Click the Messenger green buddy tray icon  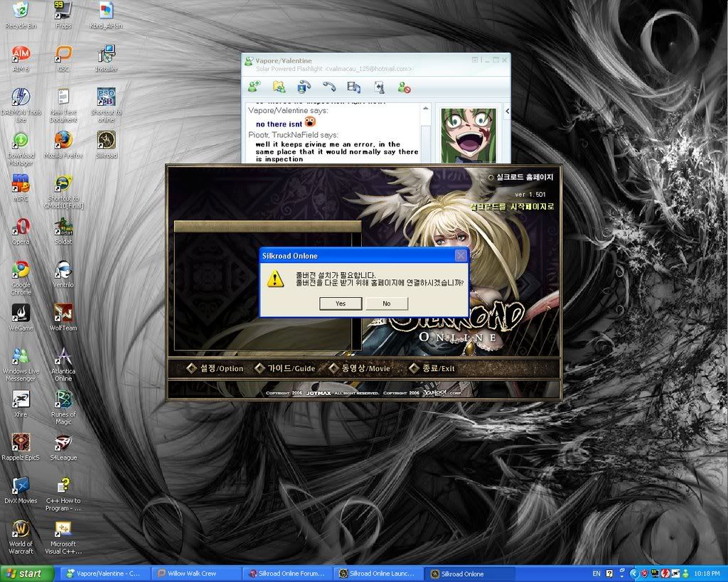click(685, 574)
